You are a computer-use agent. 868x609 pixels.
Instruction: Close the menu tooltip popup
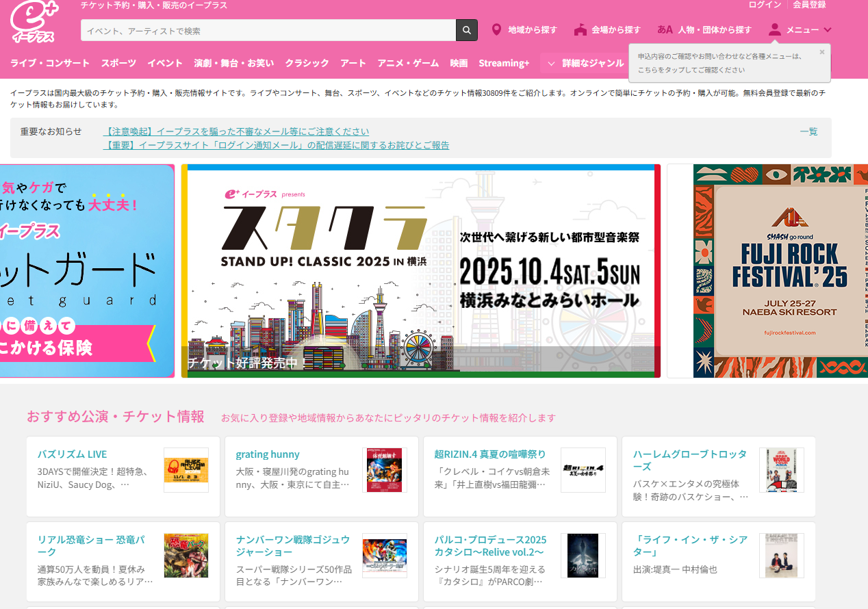click(822, 52)
